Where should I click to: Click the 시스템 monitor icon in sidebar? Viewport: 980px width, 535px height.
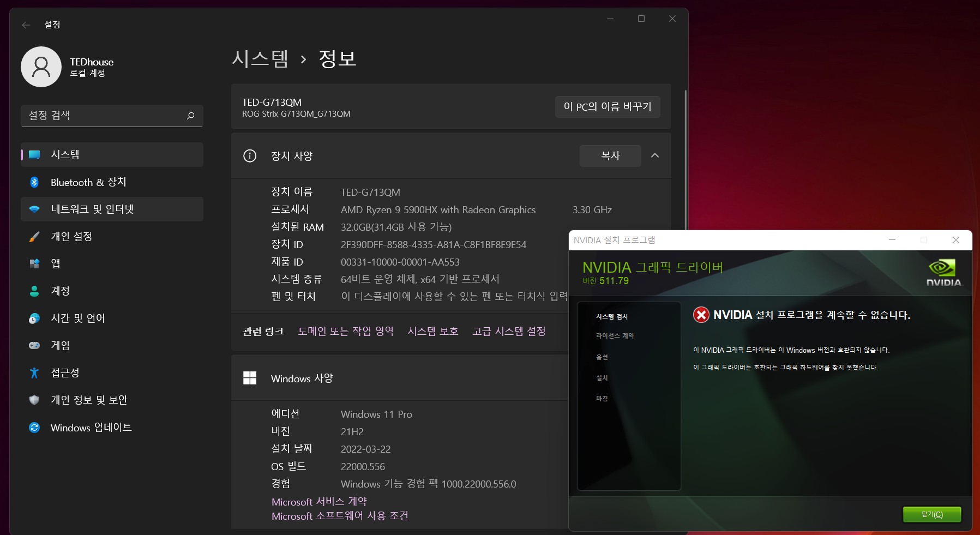[x=34, y=155]
